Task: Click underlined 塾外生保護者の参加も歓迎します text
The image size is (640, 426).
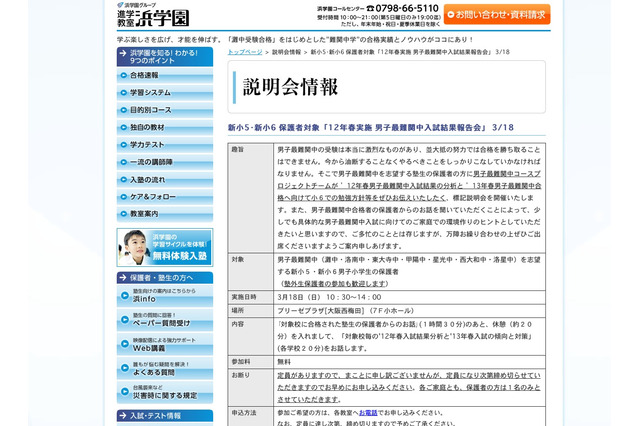Action: pos(335,284)
